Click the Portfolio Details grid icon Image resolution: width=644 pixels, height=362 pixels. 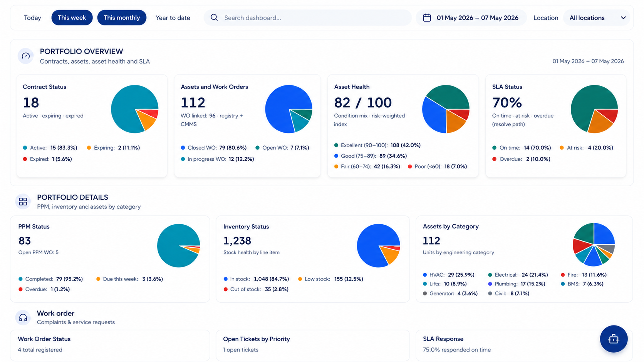coord(23,202)
